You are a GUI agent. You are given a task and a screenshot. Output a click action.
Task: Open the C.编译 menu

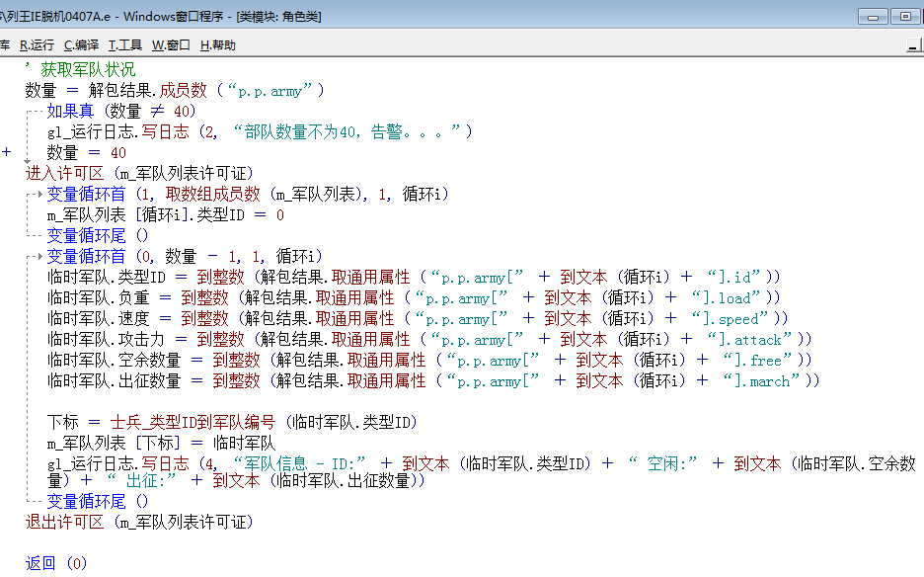point(81,45)
